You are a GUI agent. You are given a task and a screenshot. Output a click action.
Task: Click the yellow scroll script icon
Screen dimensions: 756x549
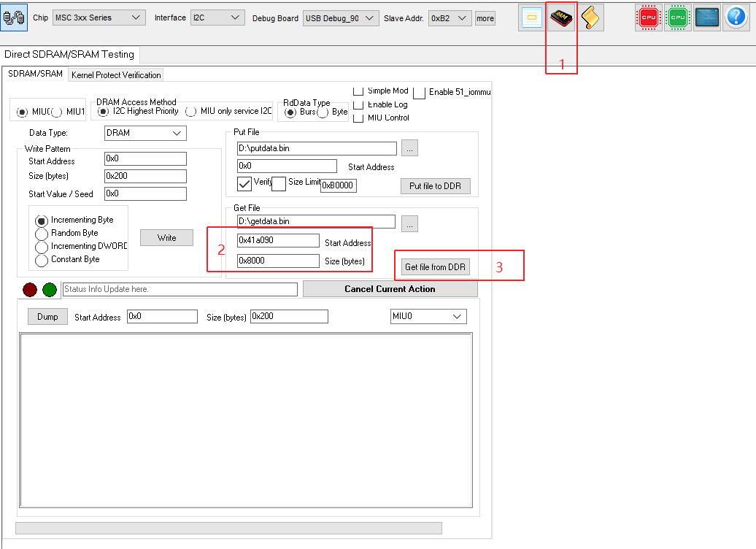click(x=592, y=18)
